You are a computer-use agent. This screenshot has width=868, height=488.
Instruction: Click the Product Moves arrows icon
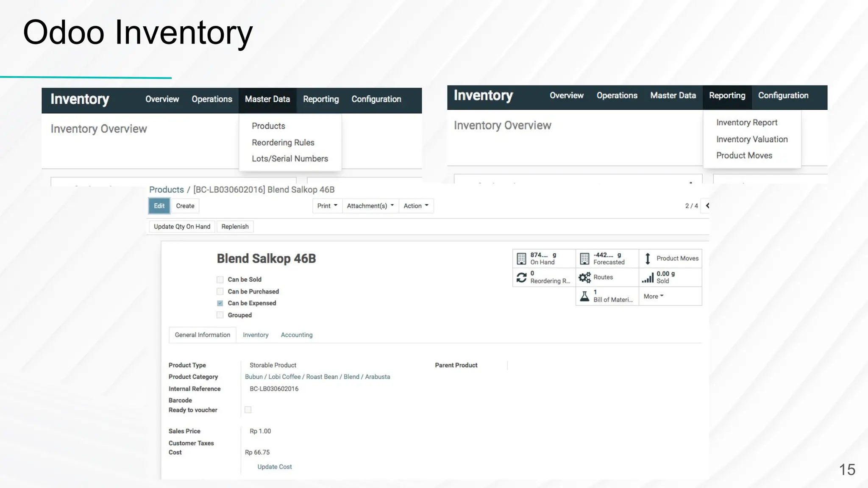[x=648, y=258]
